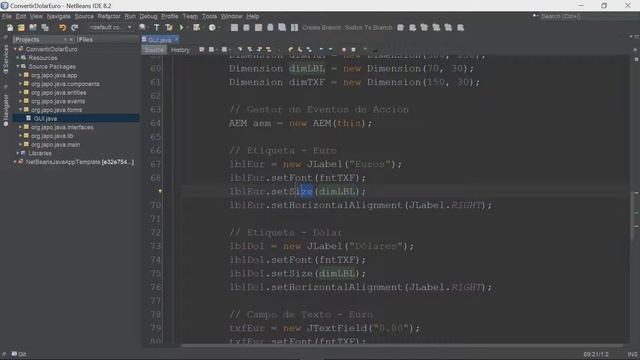The height and width of the screenshot is (360, 640).
Task: Click the New File toolbar icon
Action: tap(10, 28)
